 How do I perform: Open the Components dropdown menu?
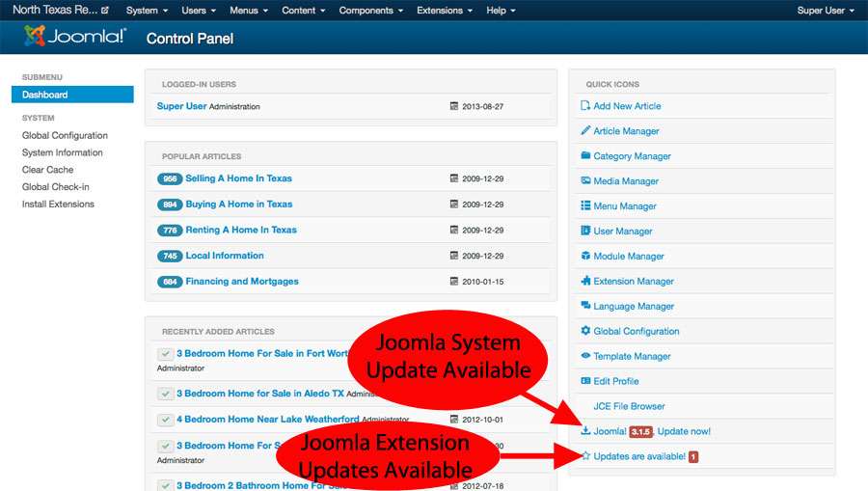tap(371, 10)
